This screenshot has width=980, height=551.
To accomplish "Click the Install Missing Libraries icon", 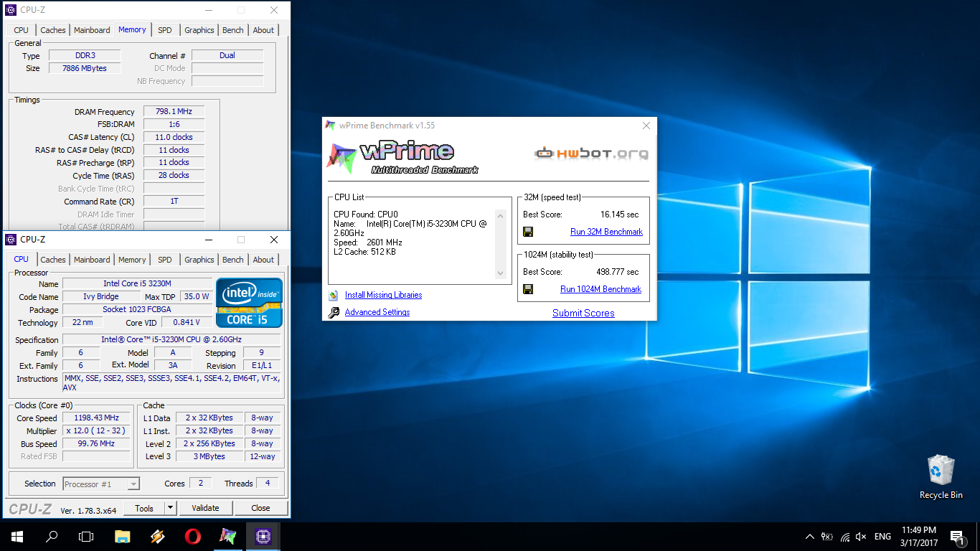I will point(334,295).
